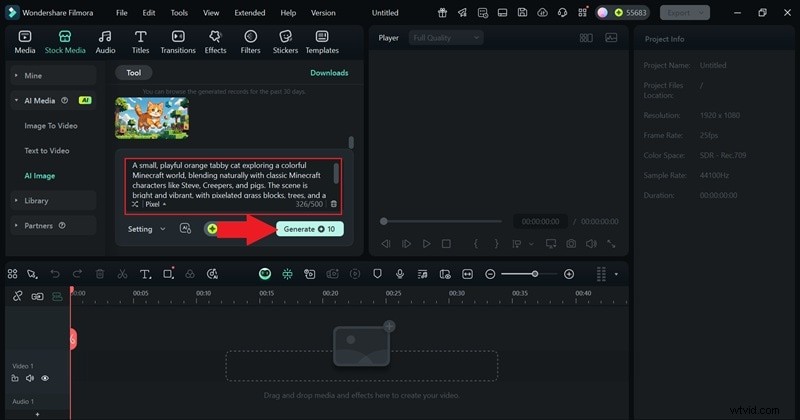Open the Stickers panel
Image resolution: width=800 pixels, height=420 pixels.
click(285, 41)
